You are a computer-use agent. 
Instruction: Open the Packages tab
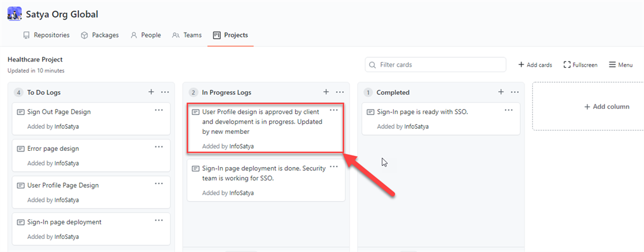click(x=100, y=35)
